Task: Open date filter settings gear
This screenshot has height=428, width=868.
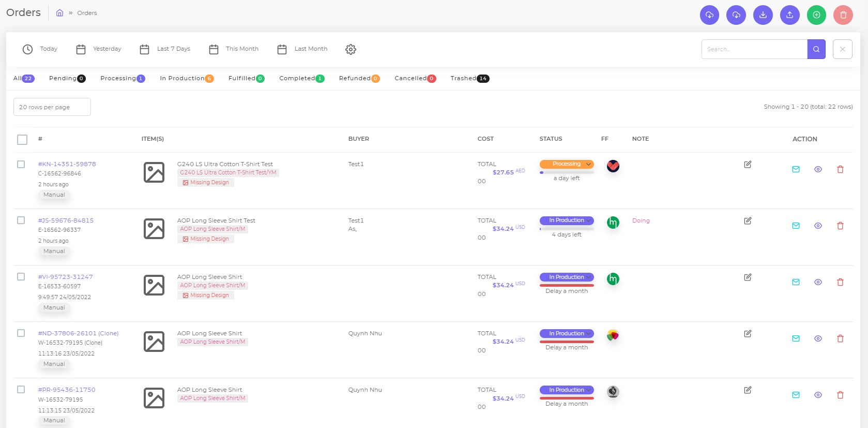Action: coord(351,49)
